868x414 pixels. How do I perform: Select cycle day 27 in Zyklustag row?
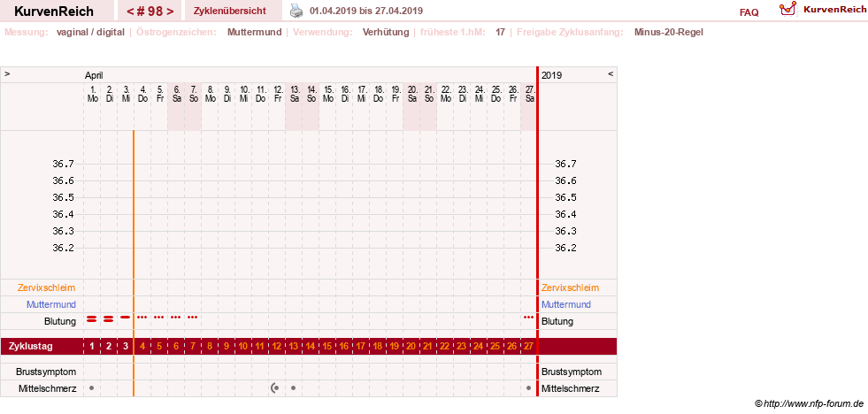tap(528, 347)
